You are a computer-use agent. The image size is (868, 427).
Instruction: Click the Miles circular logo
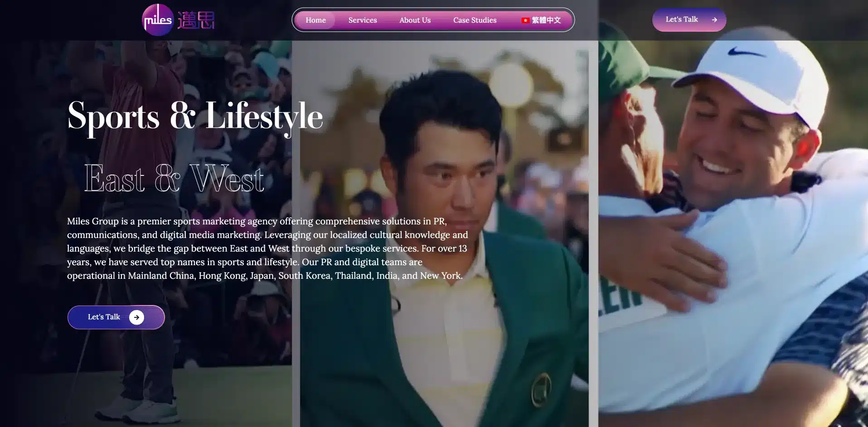pos(158,20)
